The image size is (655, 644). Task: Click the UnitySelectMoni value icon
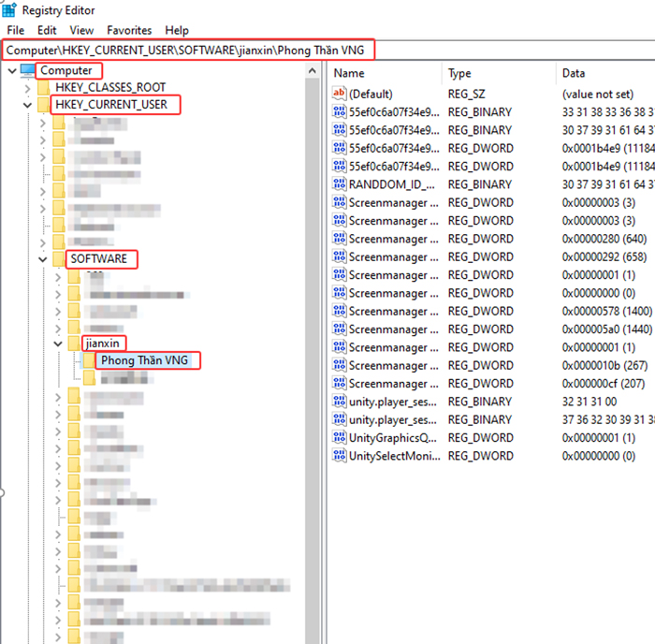click(x=339, y=456)
